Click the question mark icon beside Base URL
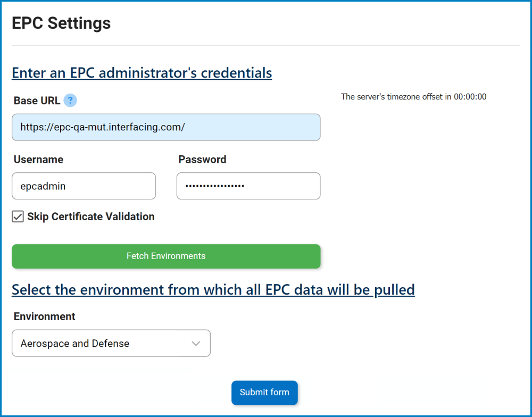This screenshot has width=532, height=417. click(x=70, y=100)
